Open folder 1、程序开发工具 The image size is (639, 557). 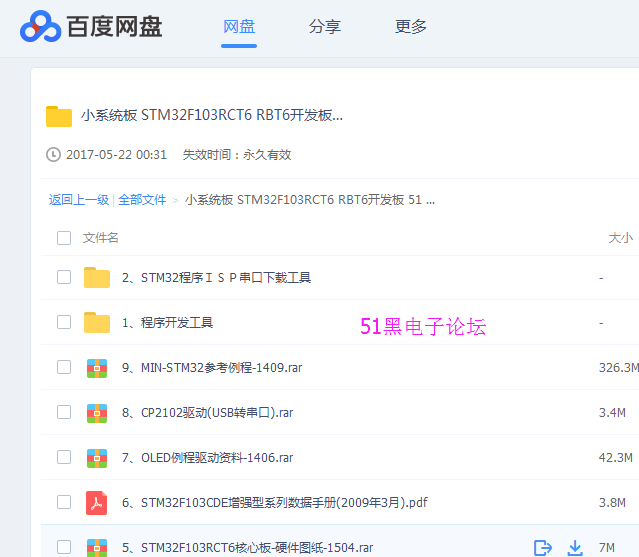[x=167, y=323]
